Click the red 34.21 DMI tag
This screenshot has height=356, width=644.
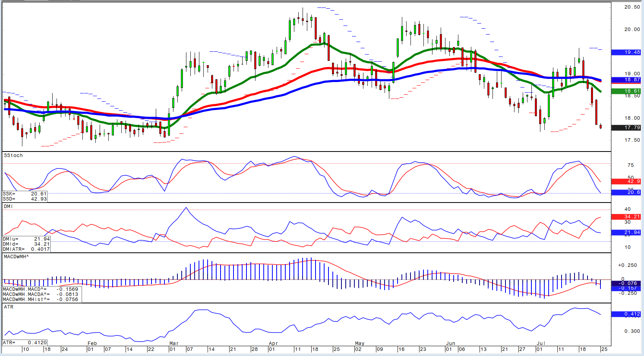pyautogui.click(x=626, y=217)
